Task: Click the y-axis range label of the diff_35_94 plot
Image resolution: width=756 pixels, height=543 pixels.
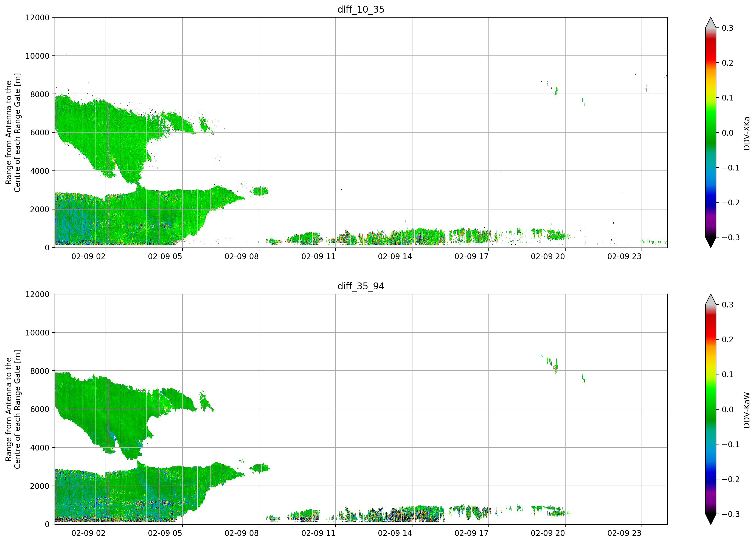Action: pyautogui.click(x=13, y=409)
